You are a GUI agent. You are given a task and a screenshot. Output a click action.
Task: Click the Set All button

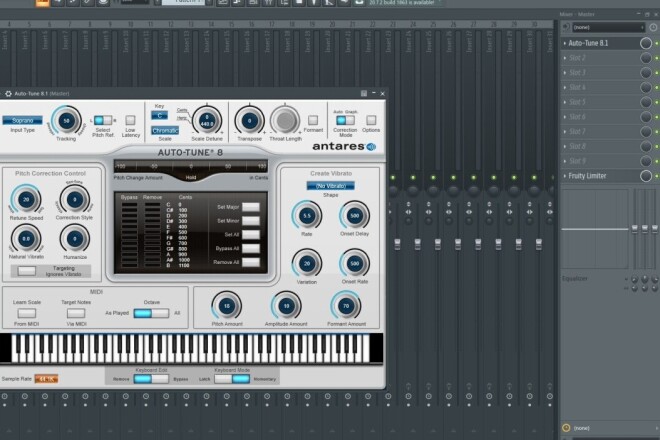click(x=251, y=235)
